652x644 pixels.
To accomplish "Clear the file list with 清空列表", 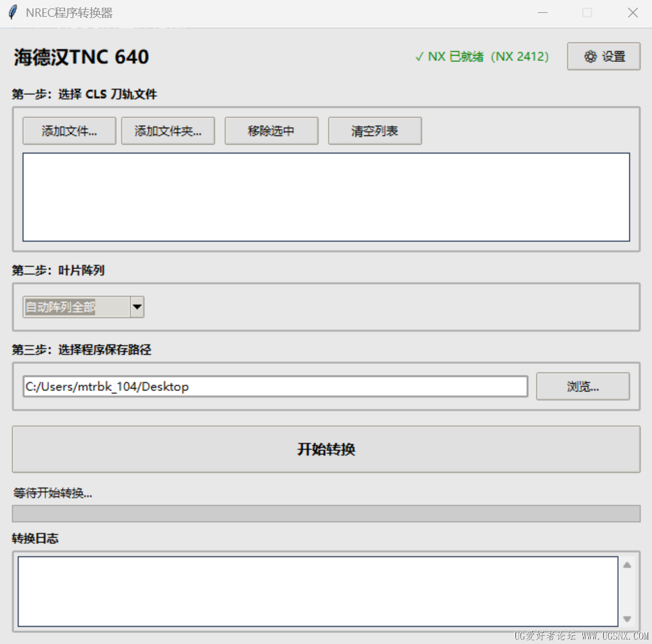I will point(375,130).
